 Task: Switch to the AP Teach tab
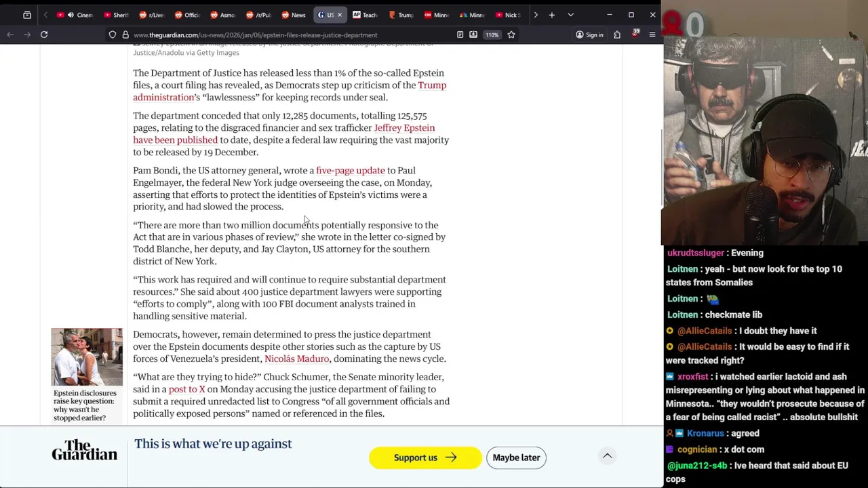[366, 15]
